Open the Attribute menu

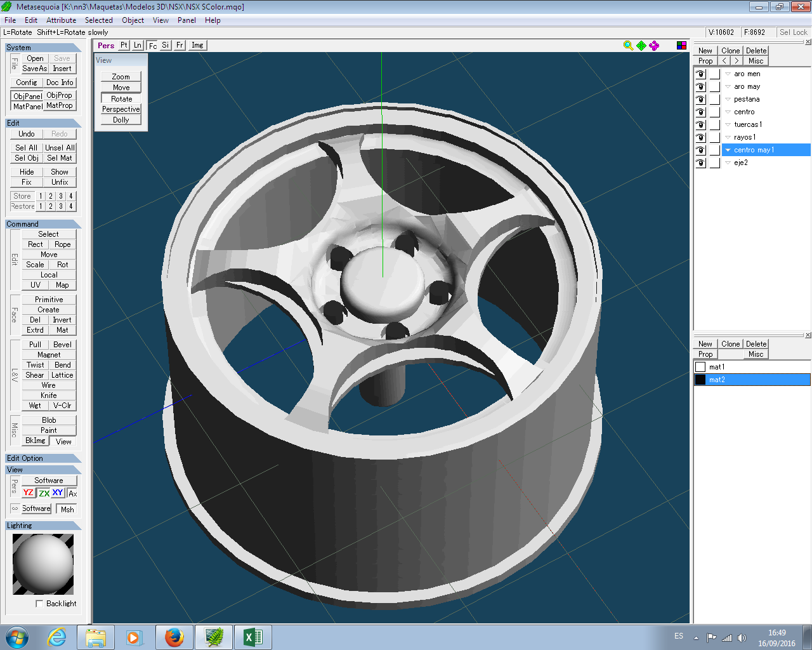coord(61,20)
